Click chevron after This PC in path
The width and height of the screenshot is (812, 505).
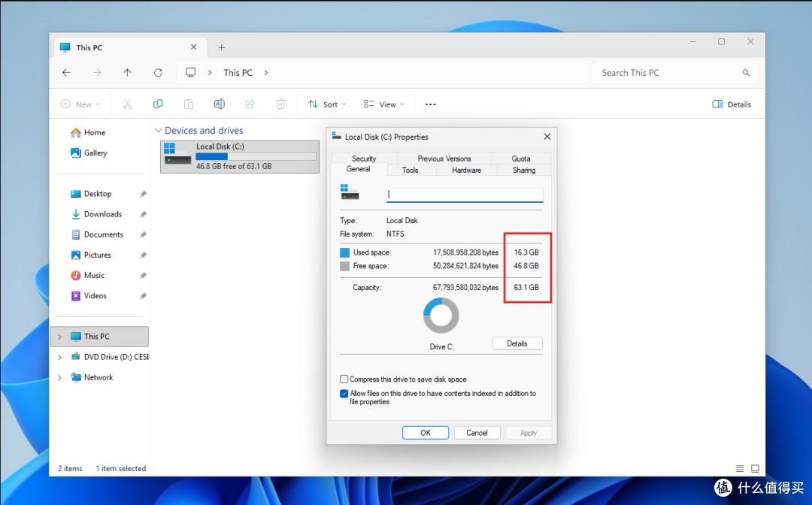point(266,72)
